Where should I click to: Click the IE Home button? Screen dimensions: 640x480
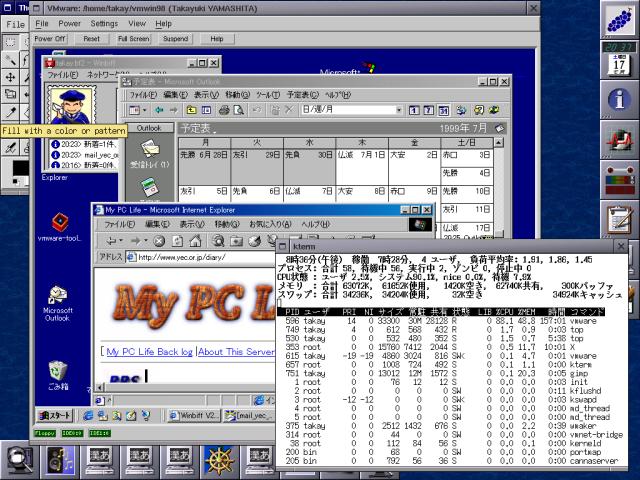pyautogui.click(x=195, y=241)
